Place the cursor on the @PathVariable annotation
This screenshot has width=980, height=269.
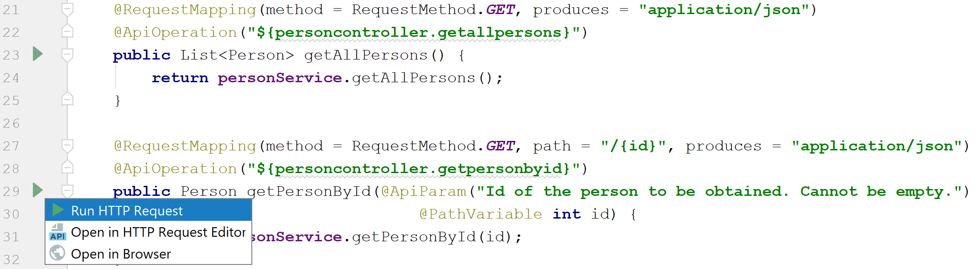click(x=480, y=214)
